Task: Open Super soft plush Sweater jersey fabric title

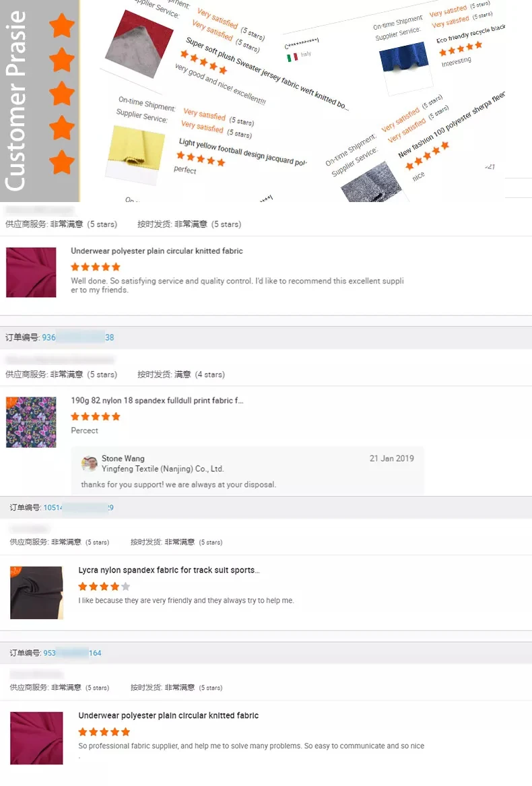Action: pyautogui.click(x=266, y=73)
